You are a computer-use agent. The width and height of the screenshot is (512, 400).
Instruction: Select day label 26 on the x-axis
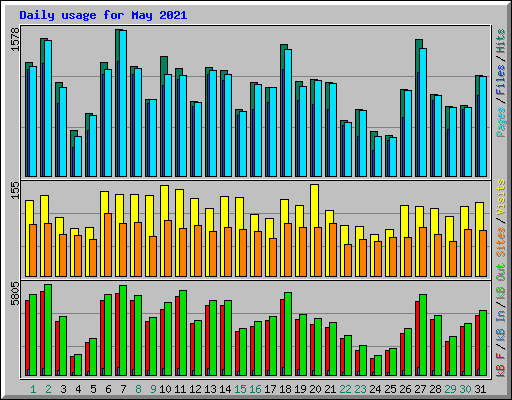405,389
